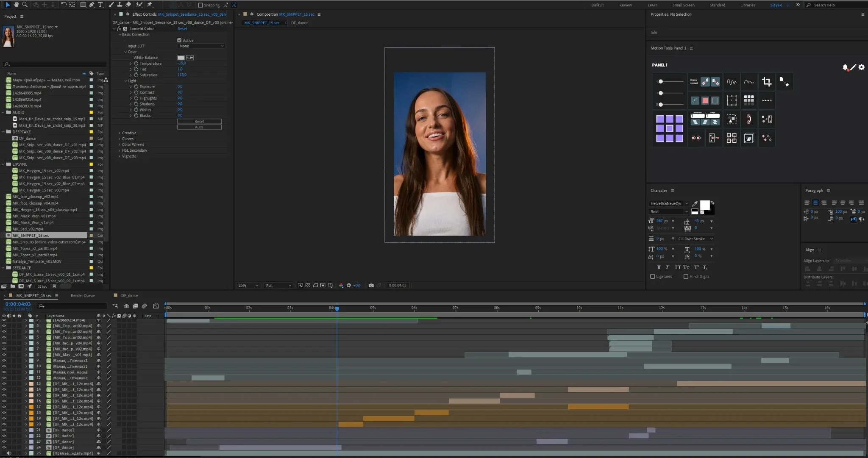
Task: Hide layer 13 using its eye icon
Action: (x=4, y=384)
